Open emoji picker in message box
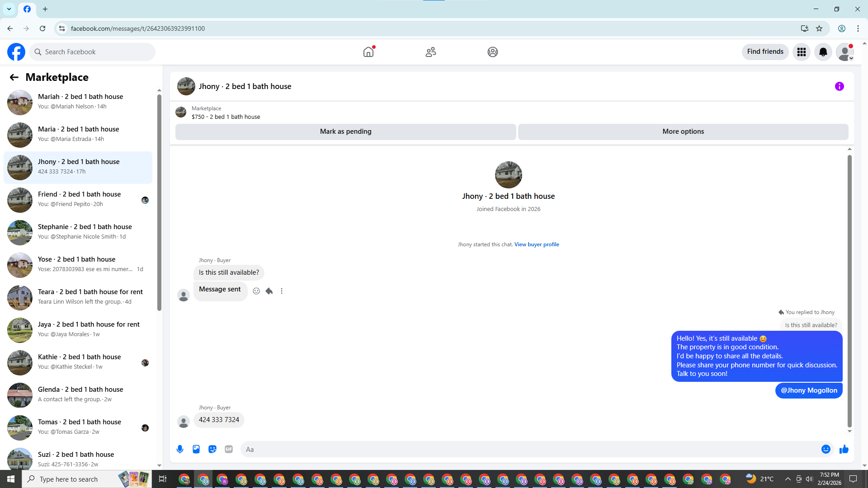Screen dimensions: 868x488 (826, 449)
